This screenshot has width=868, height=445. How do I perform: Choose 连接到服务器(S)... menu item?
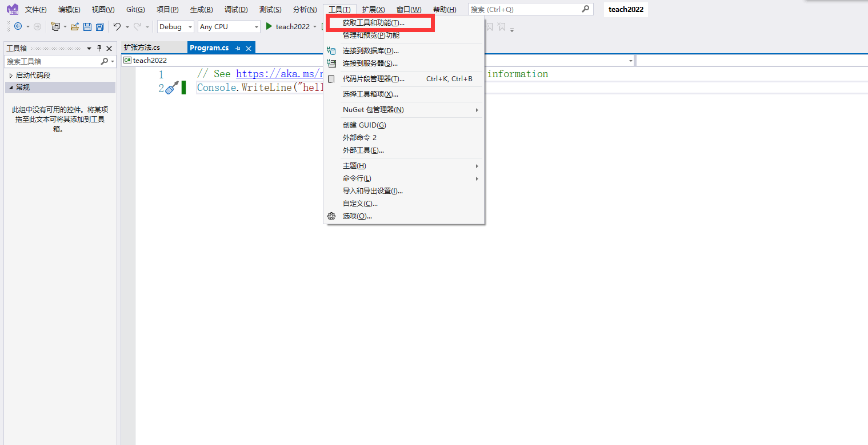(x=404, y=63)
